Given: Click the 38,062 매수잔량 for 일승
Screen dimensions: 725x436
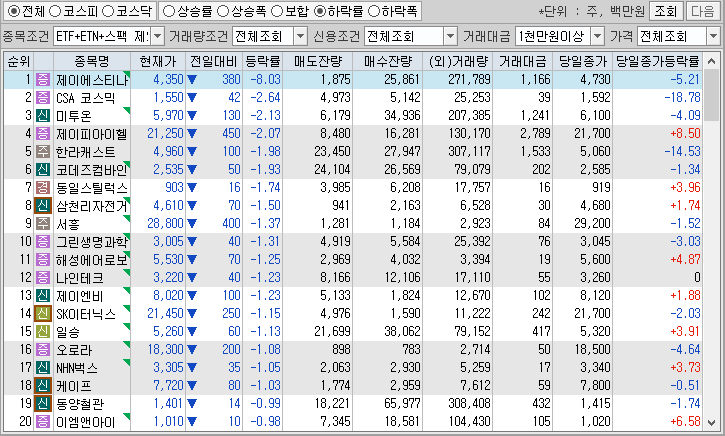Looking at the screenshot, I should pyautogui.click(x=402, y=332).
